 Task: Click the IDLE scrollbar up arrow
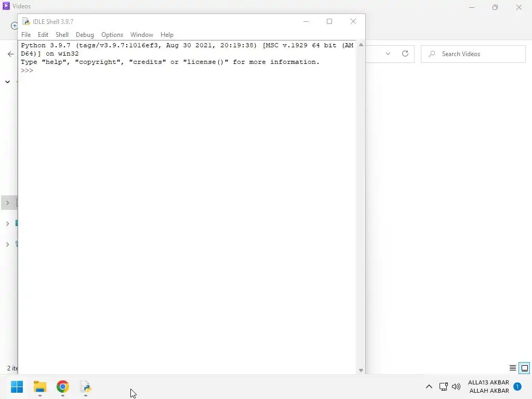coord(361,45)
